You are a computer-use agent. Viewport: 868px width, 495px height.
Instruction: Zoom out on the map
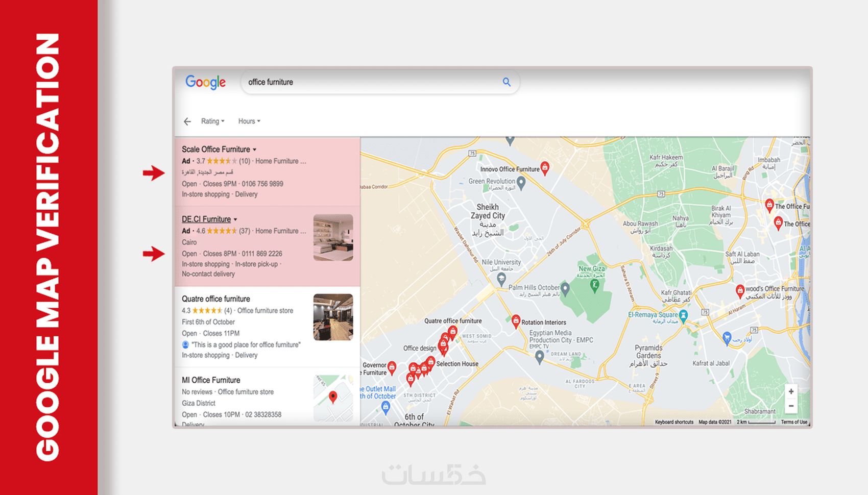[x=791, y=406]
